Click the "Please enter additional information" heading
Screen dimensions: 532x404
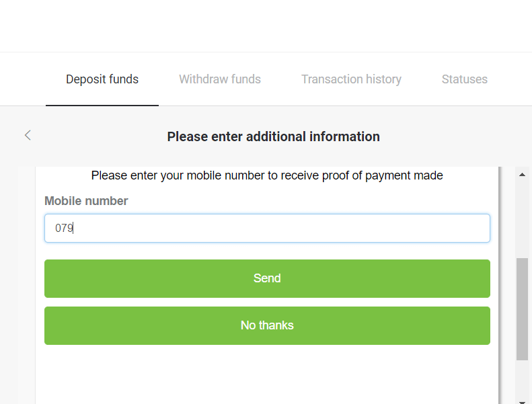(273, 136)
